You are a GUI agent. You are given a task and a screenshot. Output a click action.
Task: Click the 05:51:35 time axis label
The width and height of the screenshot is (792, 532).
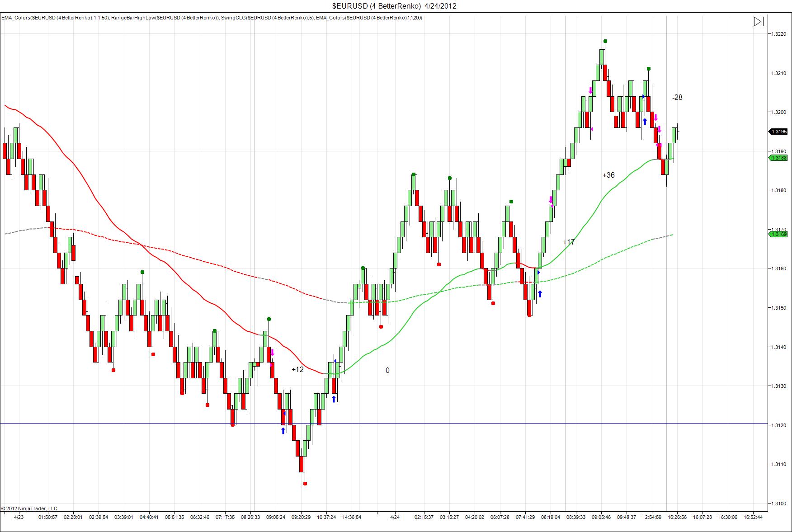point(174,517)
